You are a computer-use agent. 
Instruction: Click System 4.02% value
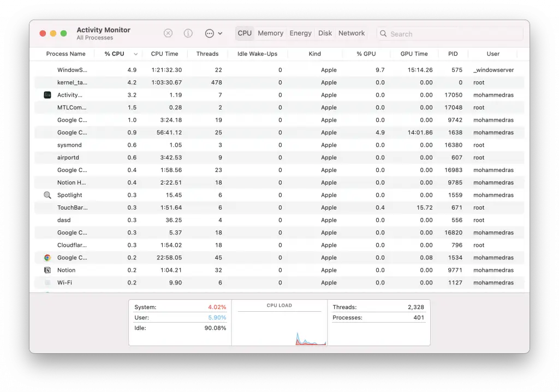click(x=217, y=307)
